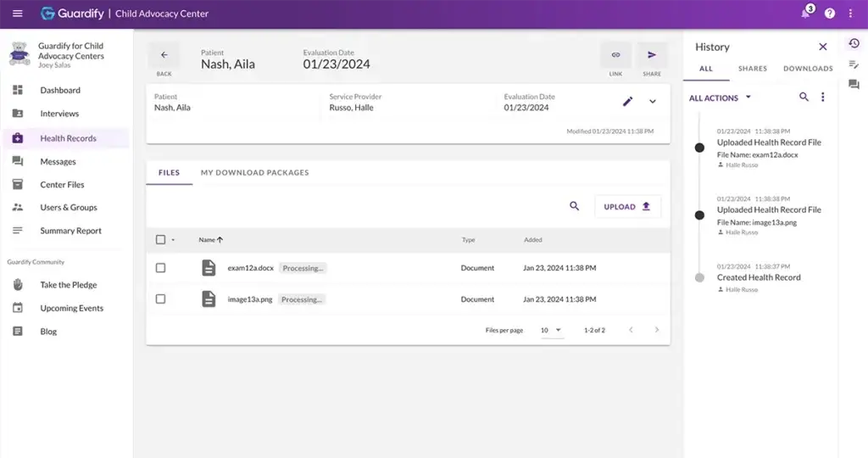Click the notifications bell icon
868x458 pixels.
coord(805,14)
